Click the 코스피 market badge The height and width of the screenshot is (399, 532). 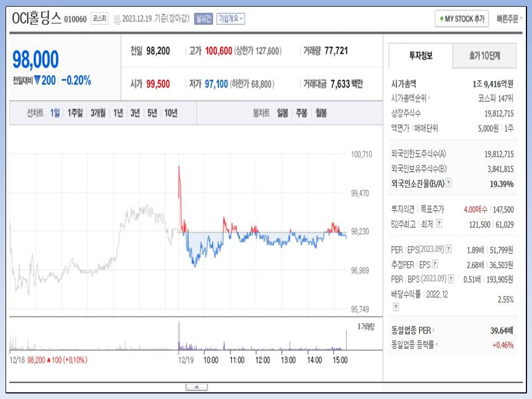100,18
